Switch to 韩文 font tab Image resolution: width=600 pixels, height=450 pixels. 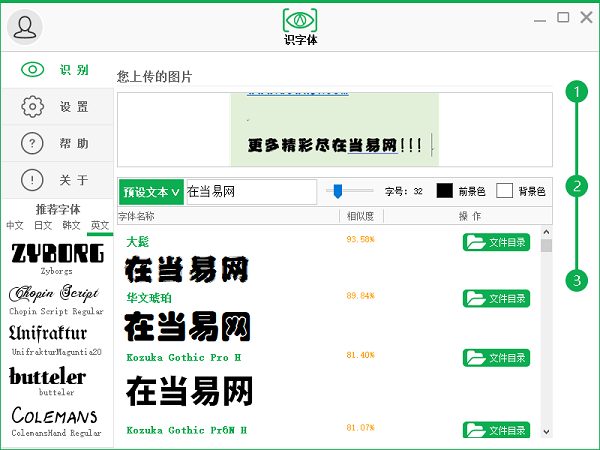click(71, 226)
